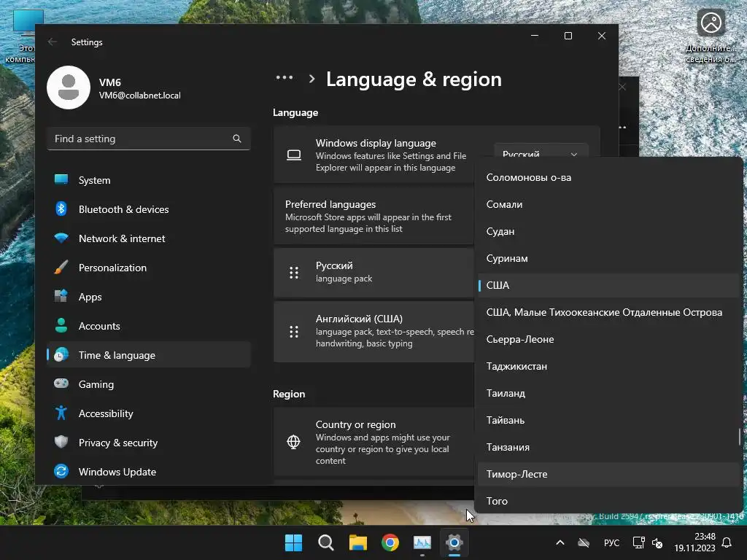Viewport: 747px width, 560px height.
Task: Open the Windows Start menu
Action: [x=293, y=542]
